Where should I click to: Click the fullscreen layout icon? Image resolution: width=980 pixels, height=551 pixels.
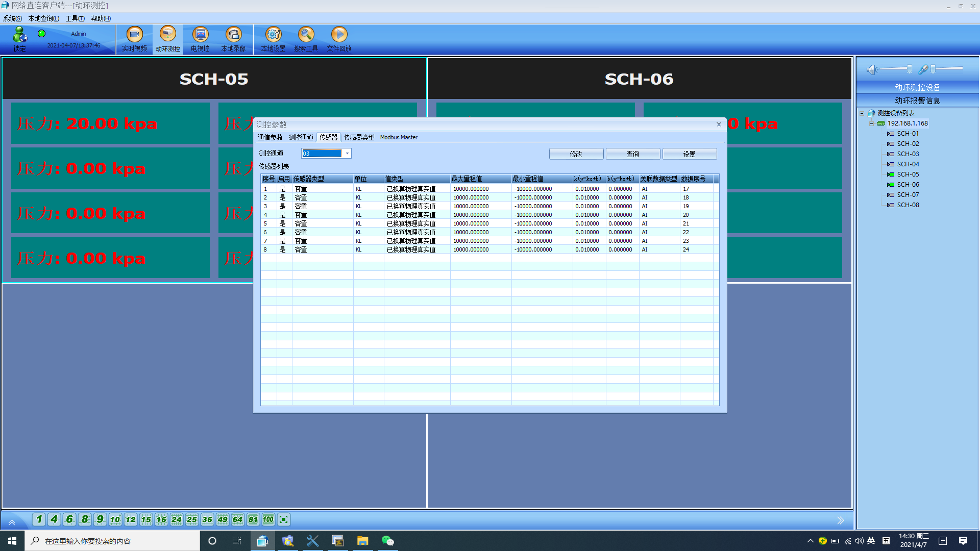pos(284,519)
